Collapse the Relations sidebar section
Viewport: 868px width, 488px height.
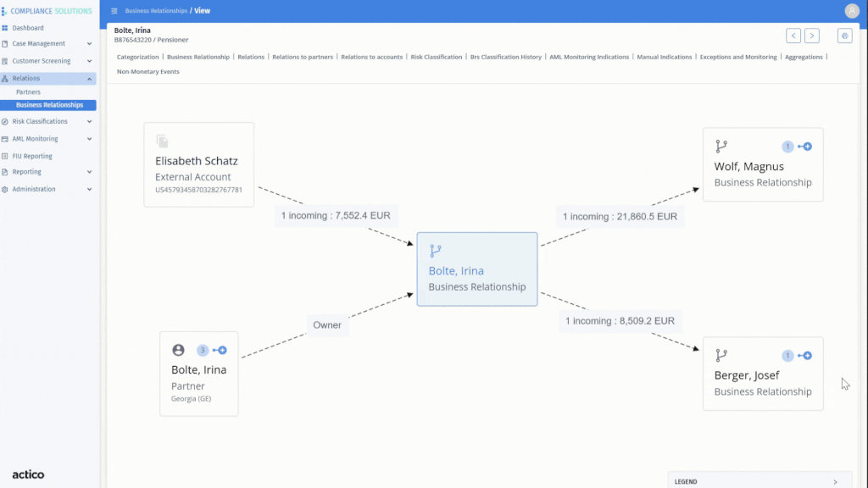tap(89, 78)
